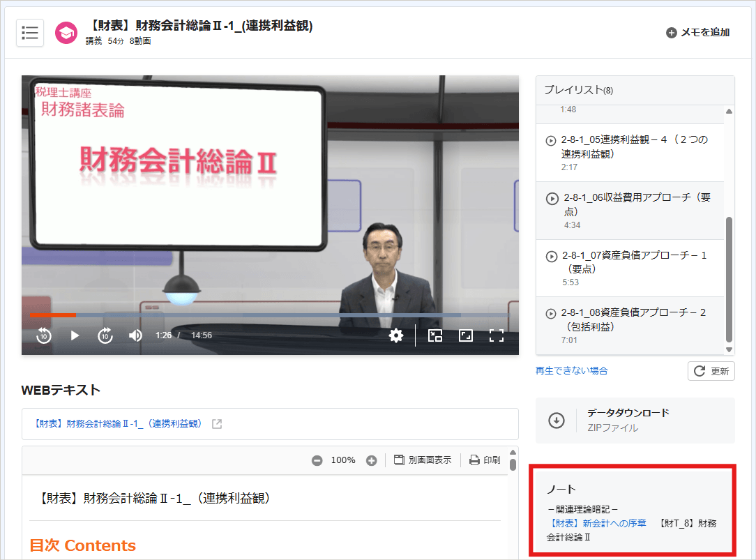Screen dimensions: 756x560
Task: Open 【財表】財務会計総論Ⅱ-1_ web text link
Action: coord(118,423)
